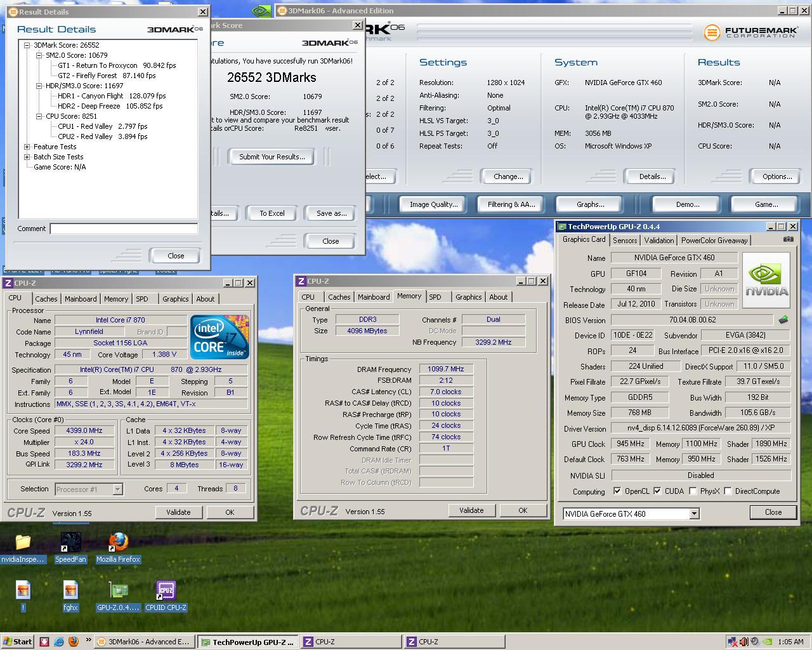812x650 pixels.
Task: Collapse the 3DMark Score tree node
Action: tap(27, 45)
